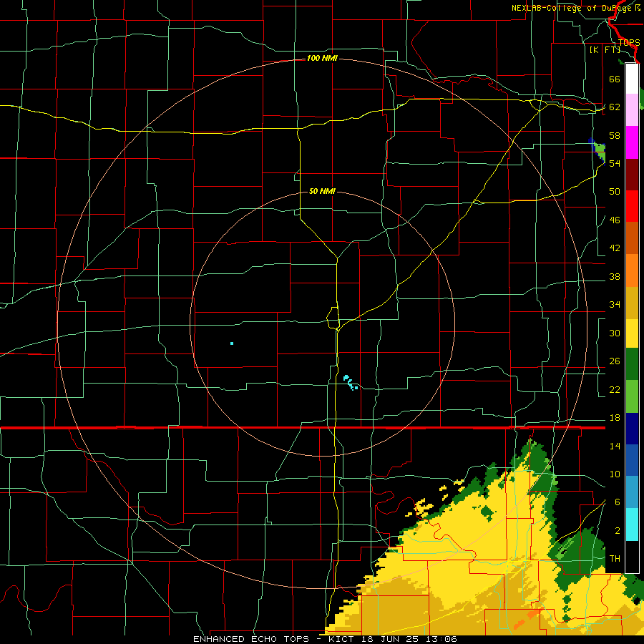644x644 pixels.
Task: Click the 18 legend value
Action: (x=615, y=418)
